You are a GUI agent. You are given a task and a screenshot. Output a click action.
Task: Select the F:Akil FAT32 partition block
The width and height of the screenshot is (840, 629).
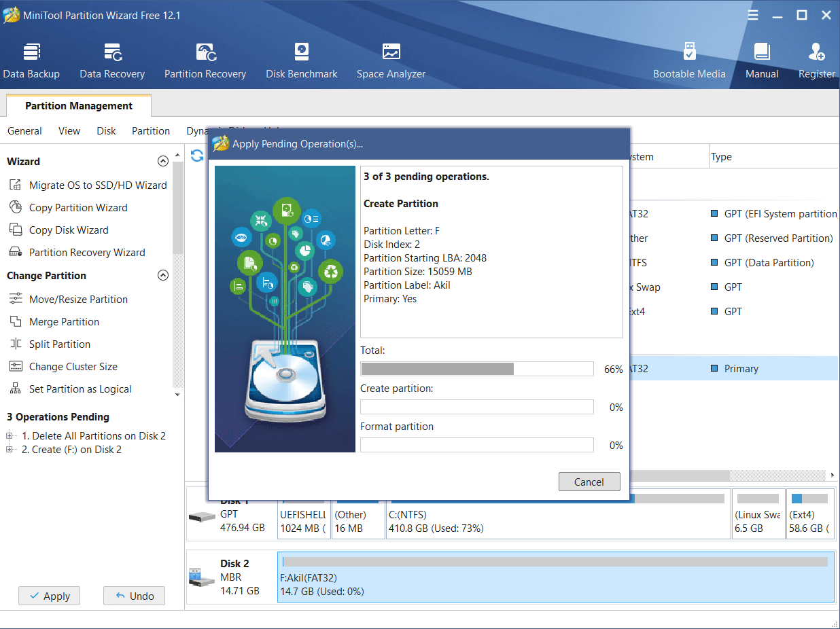(555, 577)
